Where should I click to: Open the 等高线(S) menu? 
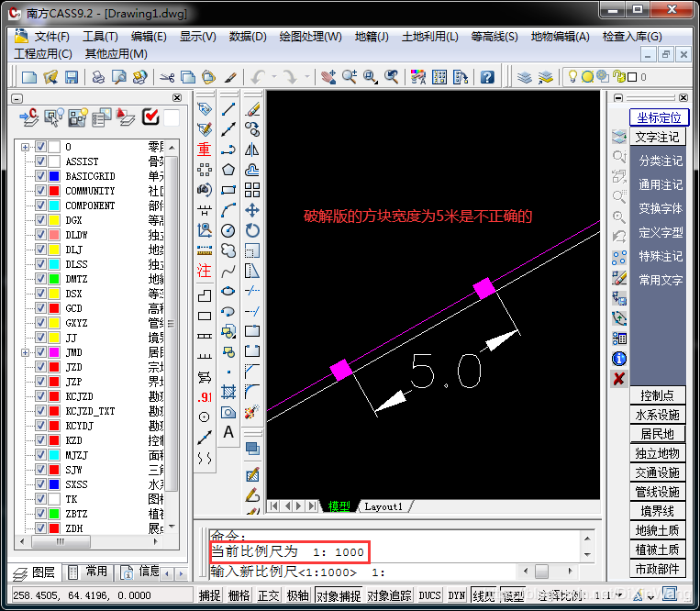point(494,37)
